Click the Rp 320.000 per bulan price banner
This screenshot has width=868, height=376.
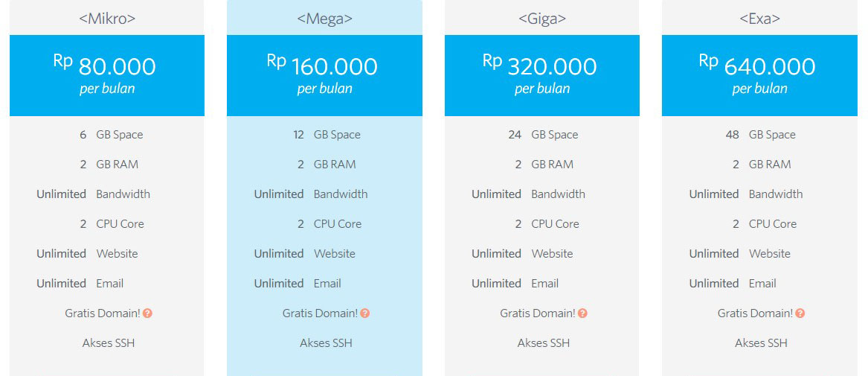coord(542,75)
